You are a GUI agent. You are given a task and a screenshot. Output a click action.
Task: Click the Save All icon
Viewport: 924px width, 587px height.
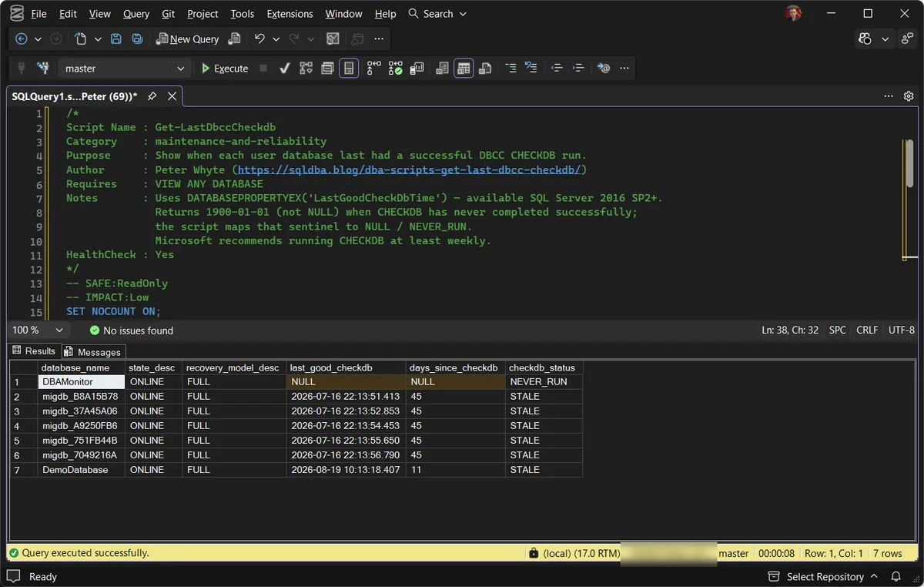pyautogui.click(x=137, y=39)
